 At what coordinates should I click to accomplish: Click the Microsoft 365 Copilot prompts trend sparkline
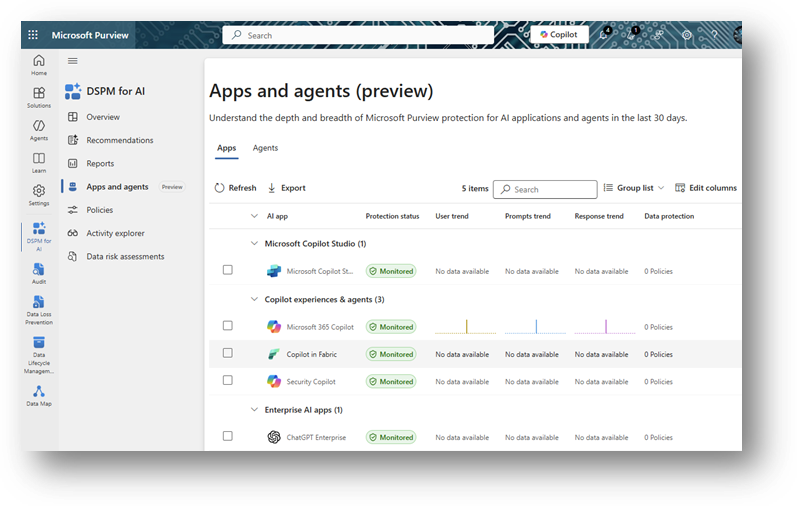(x=535, y=326)
